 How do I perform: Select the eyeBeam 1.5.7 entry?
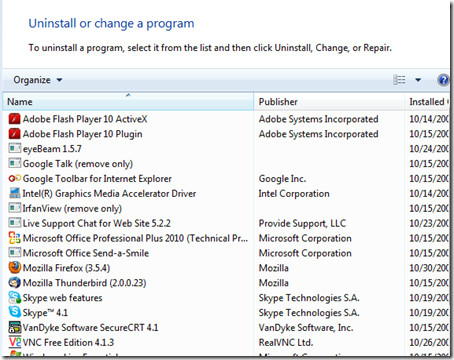tap(52, 149)
